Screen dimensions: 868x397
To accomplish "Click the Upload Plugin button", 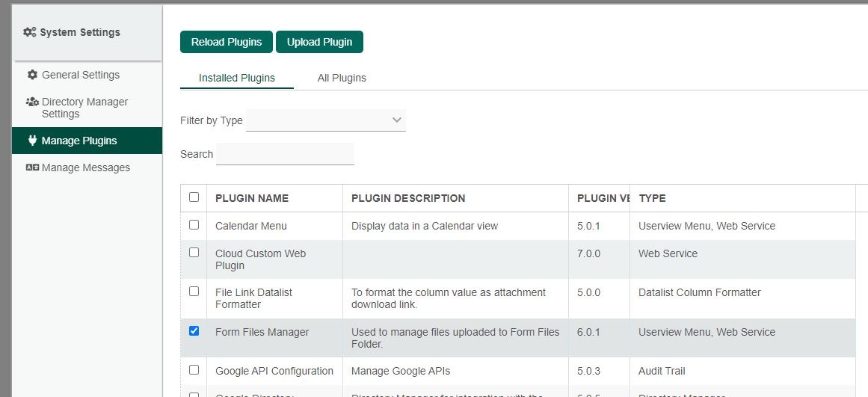I will (319, 42).
